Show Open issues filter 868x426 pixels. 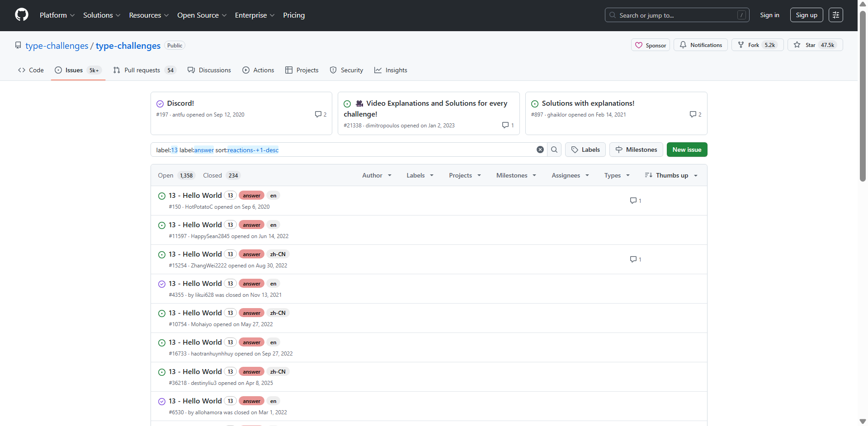(x=175, y=175)
